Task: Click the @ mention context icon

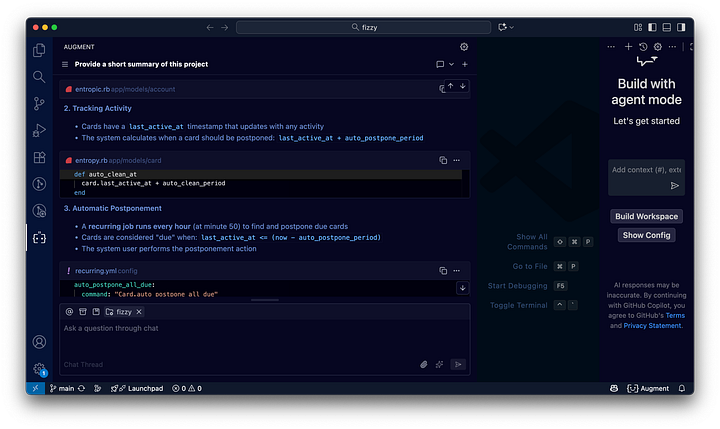Action: [69, 312]
